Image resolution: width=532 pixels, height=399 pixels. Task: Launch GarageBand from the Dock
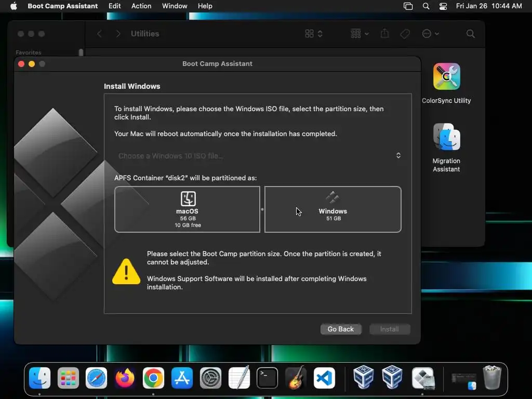296,377
